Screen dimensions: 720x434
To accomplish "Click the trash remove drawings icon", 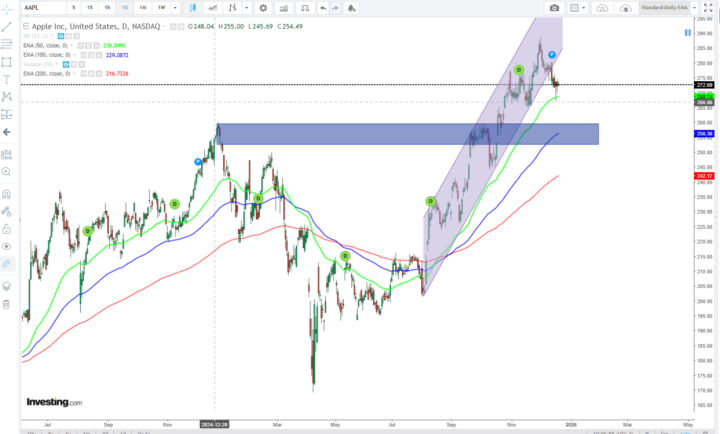I will click(6, 304).
